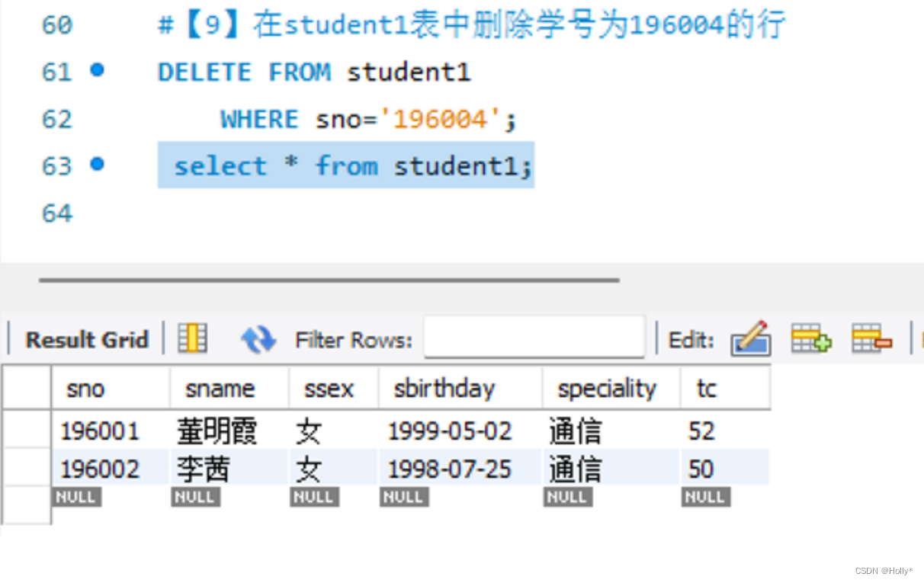This screenshot has height=583, width=924.
Task: Click the highlighted select statement on line 63
Action: click(347, 165)
